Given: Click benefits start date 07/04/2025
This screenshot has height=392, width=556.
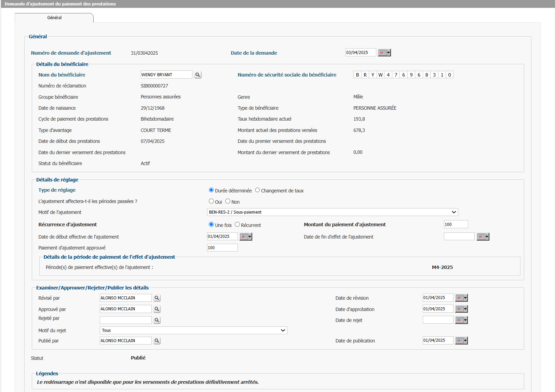Looking at the screenshot, I should pos(153,141).
